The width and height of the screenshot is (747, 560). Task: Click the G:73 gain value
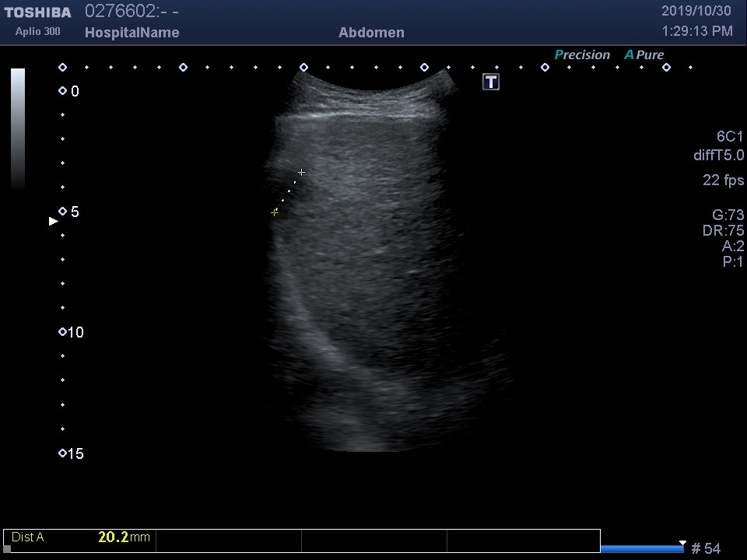point(728,215)
